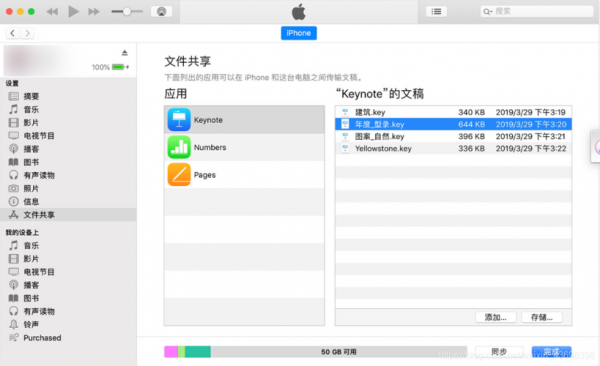The height and width of the screenshot is (366, 600).
Task: Open 信息 under 设置
Action: tap(68, 201)
